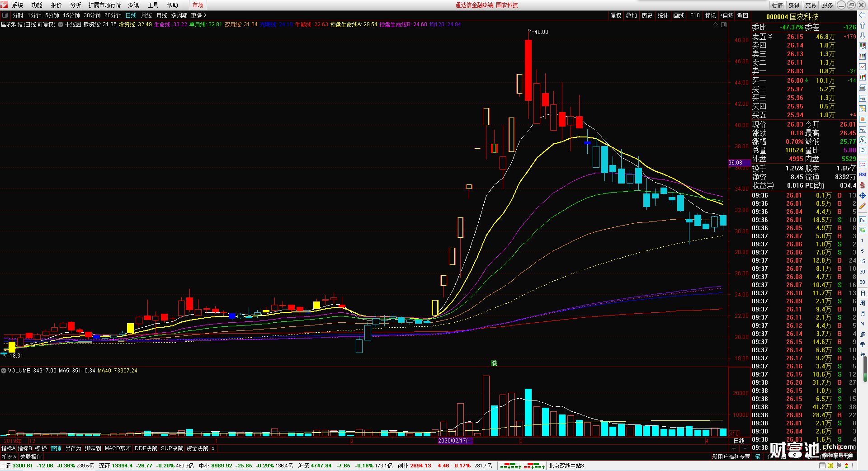This screenshot has height=471, width=868.
Task: Open the wavy indicator lines icon
Action: click(863, 164)
